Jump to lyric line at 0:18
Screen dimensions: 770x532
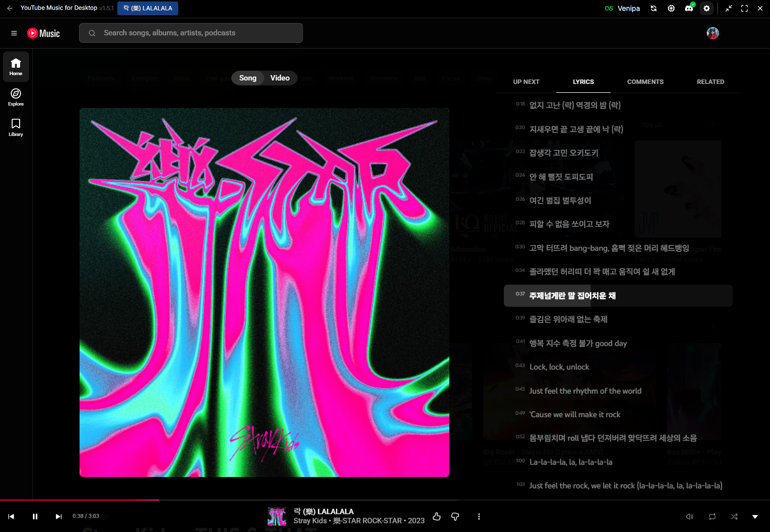tap(618, 105)
